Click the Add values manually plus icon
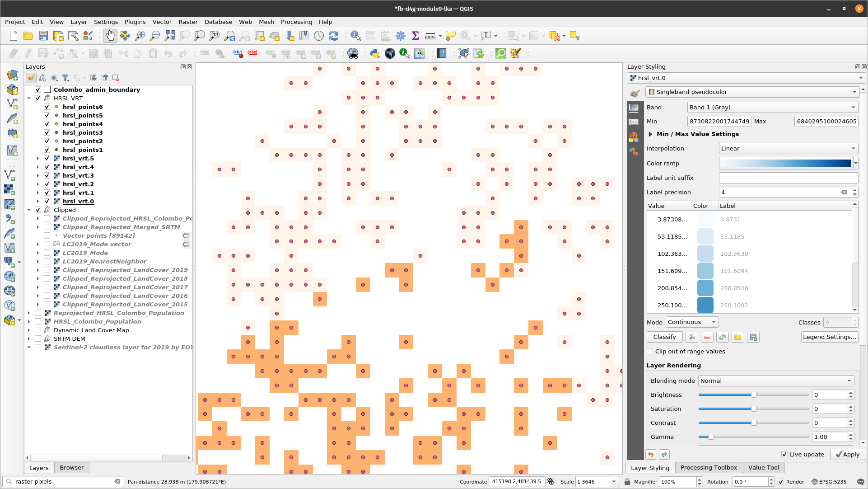The width and height of the screenshot is (868, 489). coord(692,337)
